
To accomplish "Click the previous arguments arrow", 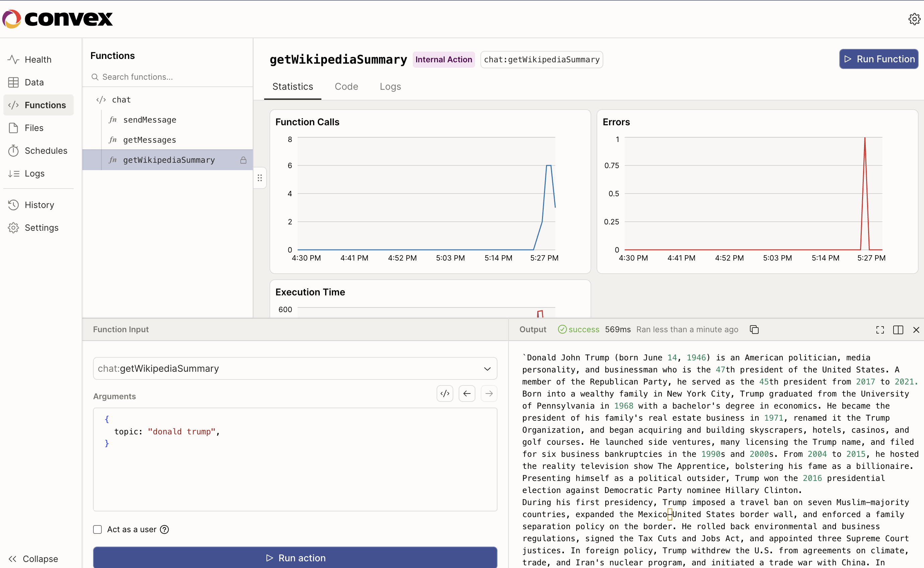I will 467,393.
